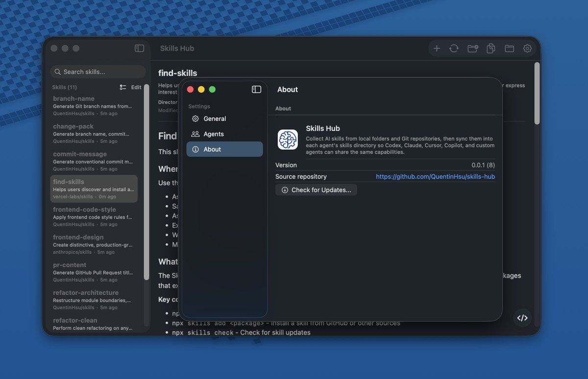
Task: Select the change-pack skill
Action: point(94,134)
